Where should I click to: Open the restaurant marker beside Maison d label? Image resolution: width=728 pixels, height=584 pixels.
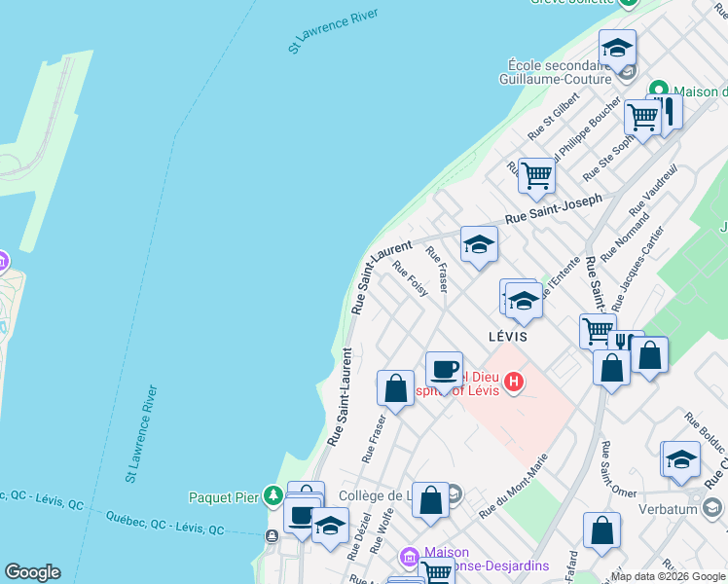(x=669, y=115)
